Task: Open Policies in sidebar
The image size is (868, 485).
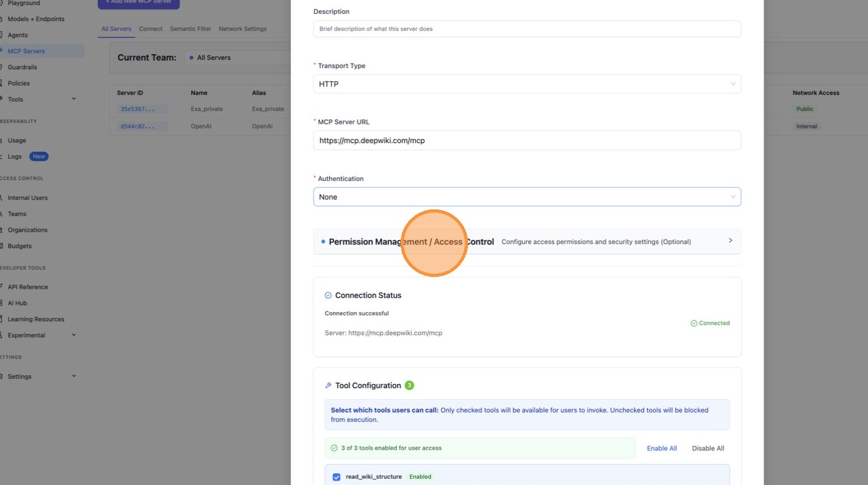Action: pos(19,83)
